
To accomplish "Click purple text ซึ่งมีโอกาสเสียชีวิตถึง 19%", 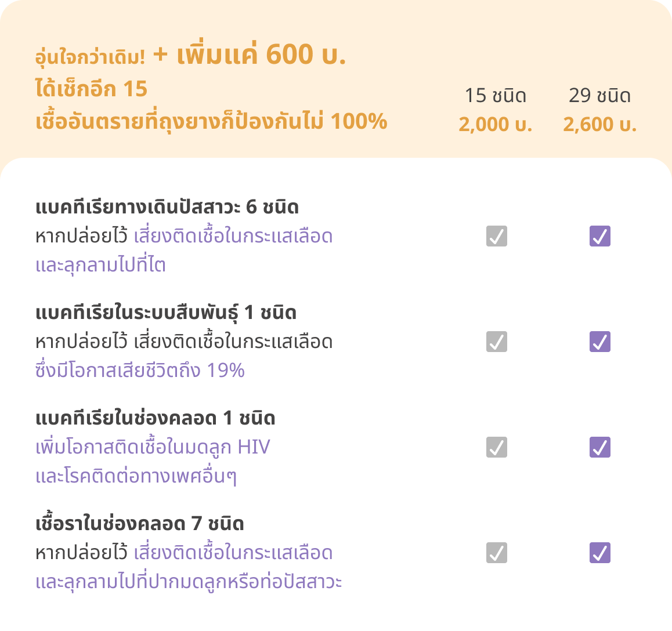I will [x=140, y=370].
